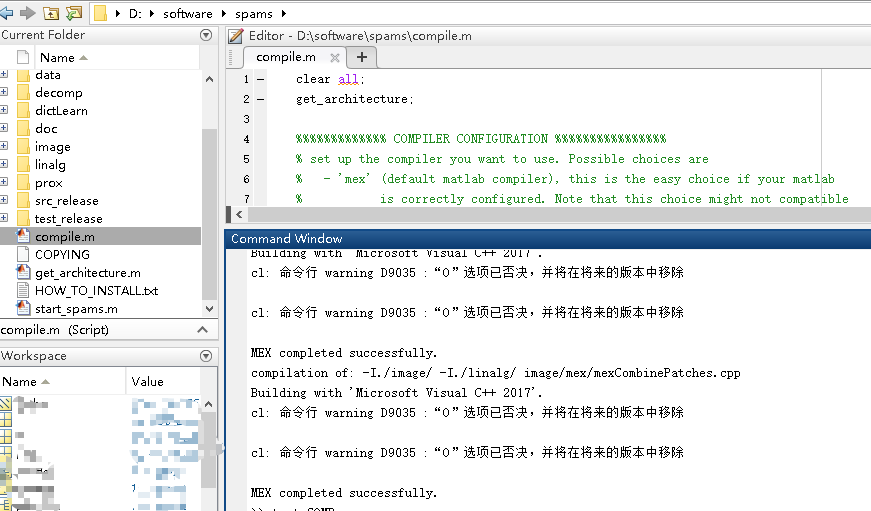Click the browse for folder icon
The width and height of the screenshot is (871, 511).
tap(74, 13)
